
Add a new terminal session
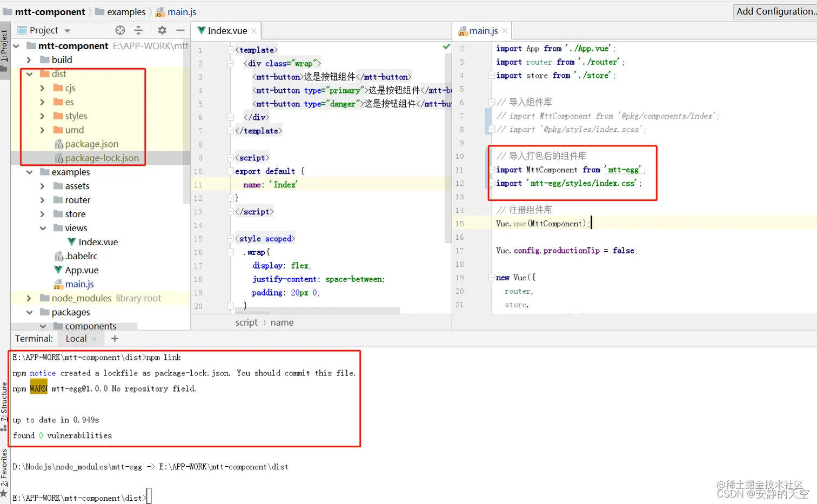tap(115, 339)
